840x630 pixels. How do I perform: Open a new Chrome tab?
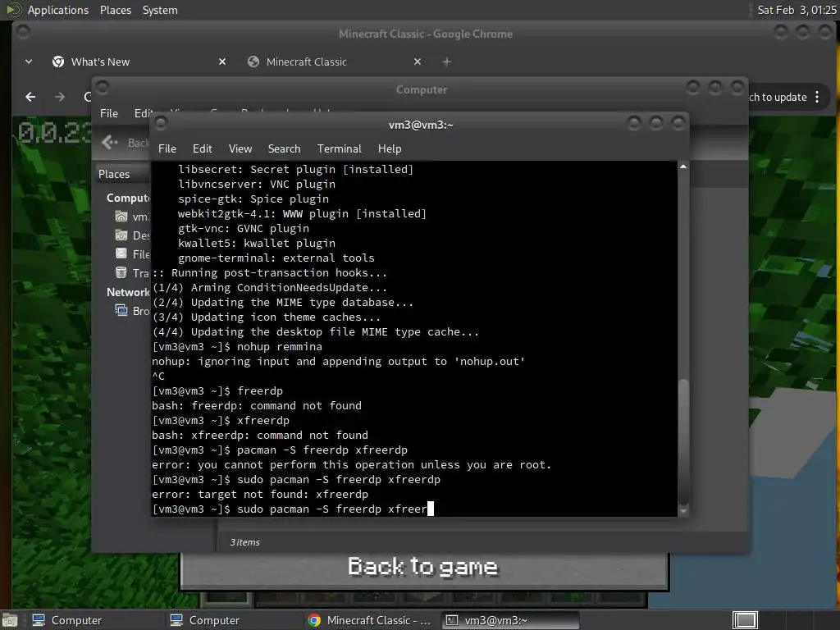coord(447,62)
